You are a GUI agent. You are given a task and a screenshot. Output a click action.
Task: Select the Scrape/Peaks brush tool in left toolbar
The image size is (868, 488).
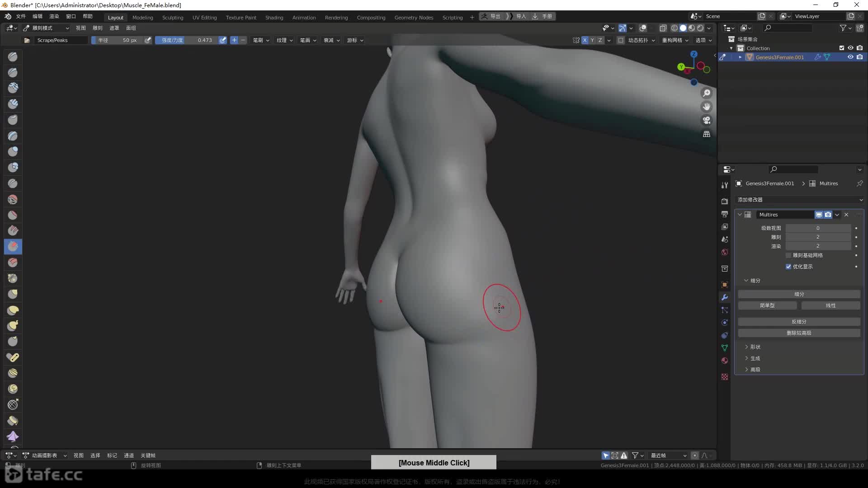[x=13, y=246]
